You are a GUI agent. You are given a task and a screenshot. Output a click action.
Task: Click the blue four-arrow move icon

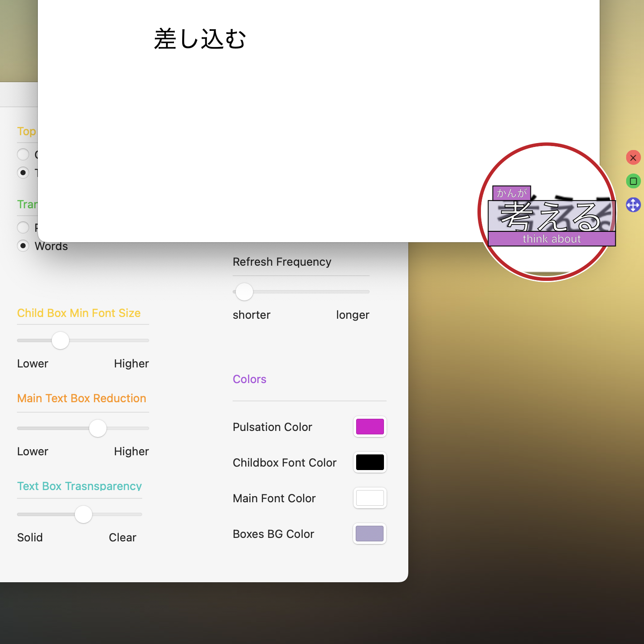pyautogui.click(x=633, y=205)
